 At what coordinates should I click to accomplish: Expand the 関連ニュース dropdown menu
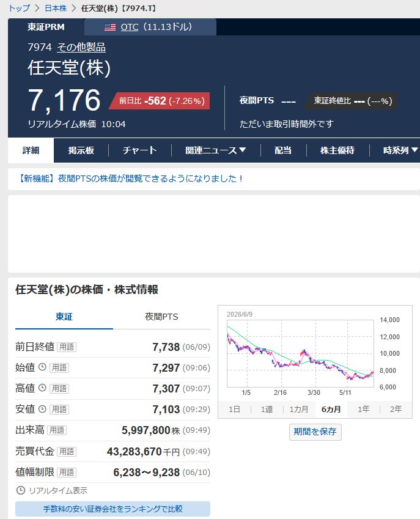(215, 150)
